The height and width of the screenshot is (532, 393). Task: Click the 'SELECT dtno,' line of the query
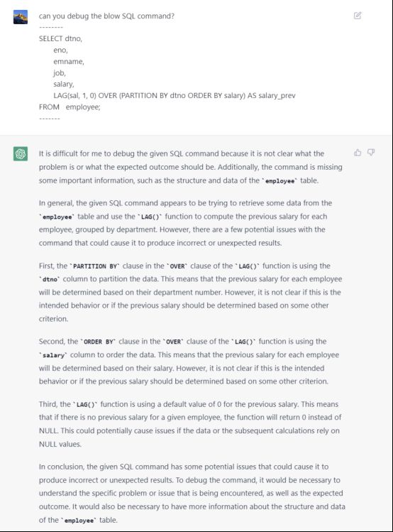(60, 38)
